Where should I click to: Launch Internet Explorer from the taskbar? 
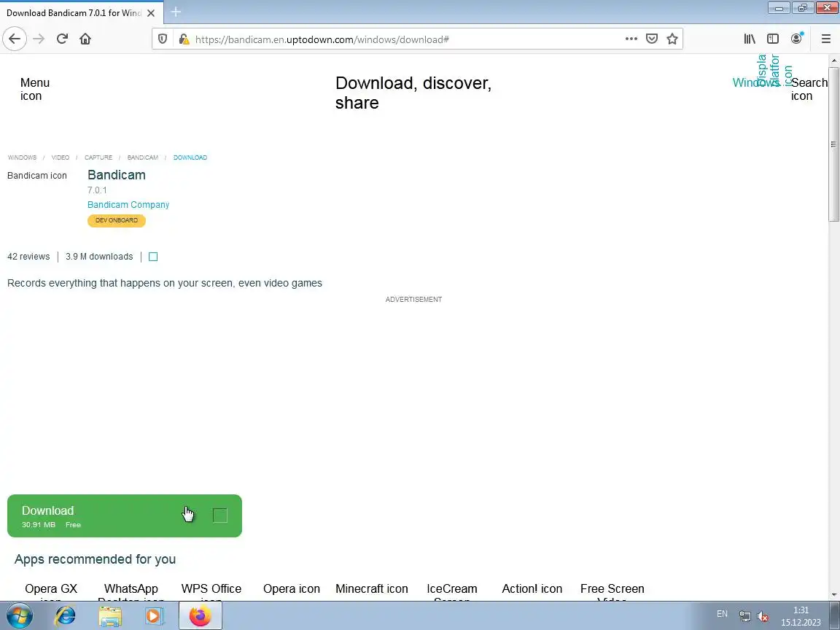pos(66,616)
